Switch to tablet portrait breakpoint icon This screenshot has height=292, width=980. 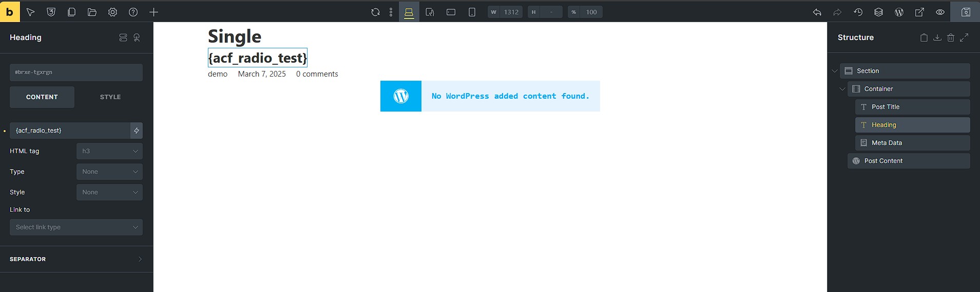tap(430, 12)
